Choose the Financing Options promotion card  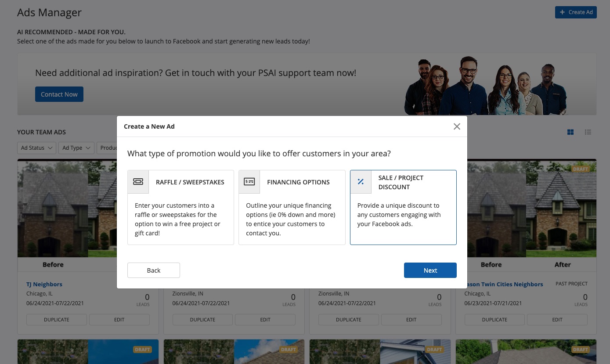point(292,207)
